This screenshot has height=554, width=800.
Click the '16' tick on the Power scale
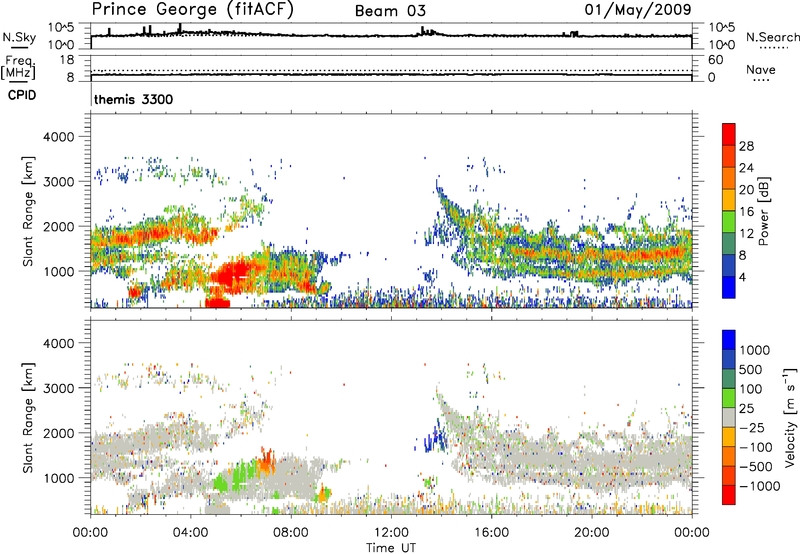pos(746,212)
